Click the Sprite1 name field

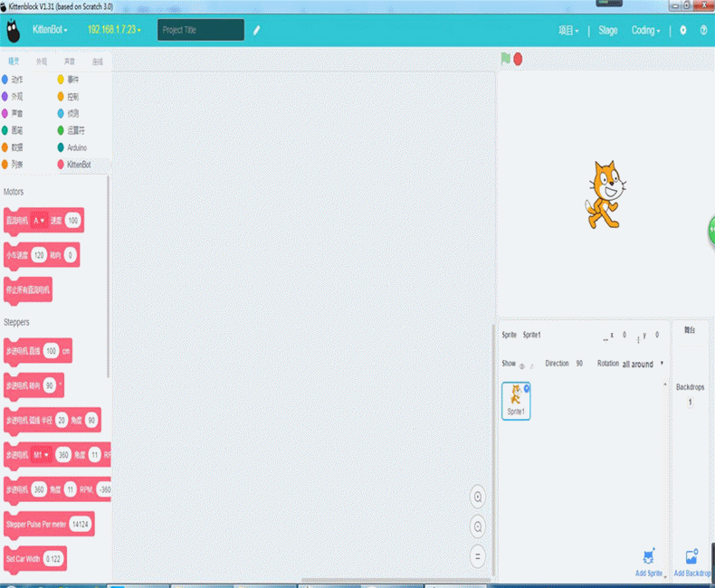(531, 335)
